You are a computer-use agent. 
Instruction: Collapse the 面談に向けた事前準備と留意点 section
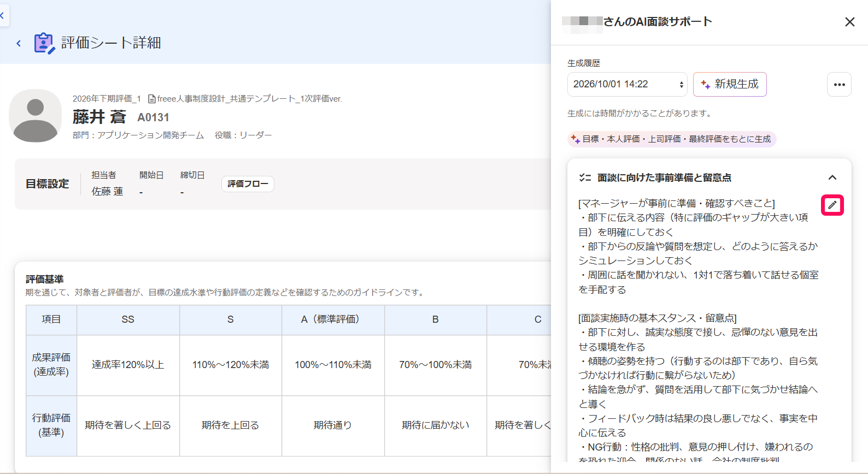(832, 177)
